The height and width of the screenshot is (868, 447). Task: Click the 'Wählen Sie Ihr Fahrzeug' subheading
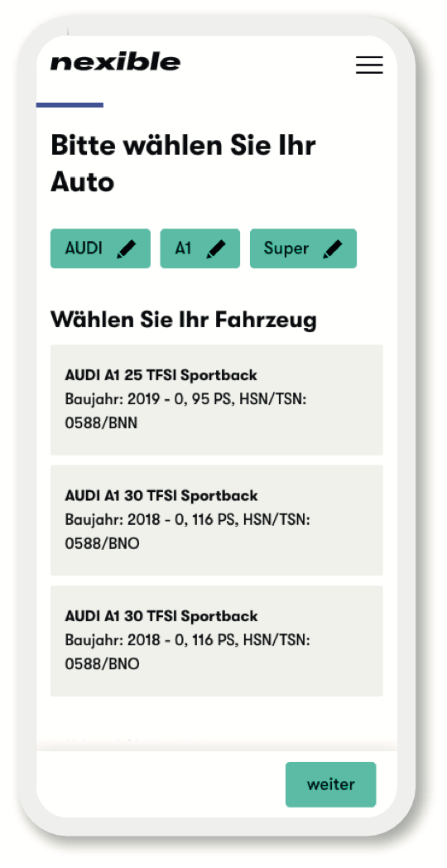[184, 321]
